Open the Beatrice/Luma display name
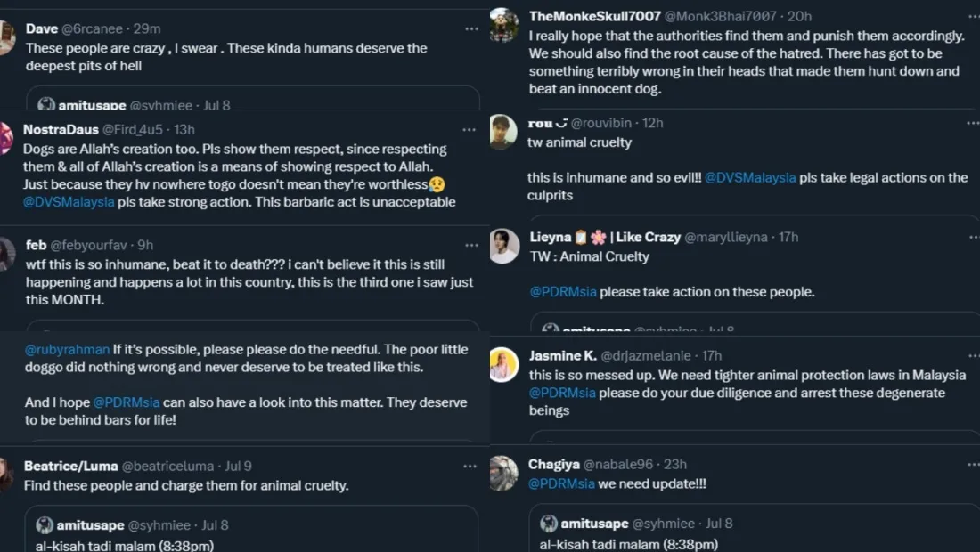The width and height of the screenshot is (980, 552). click(69, 466)
